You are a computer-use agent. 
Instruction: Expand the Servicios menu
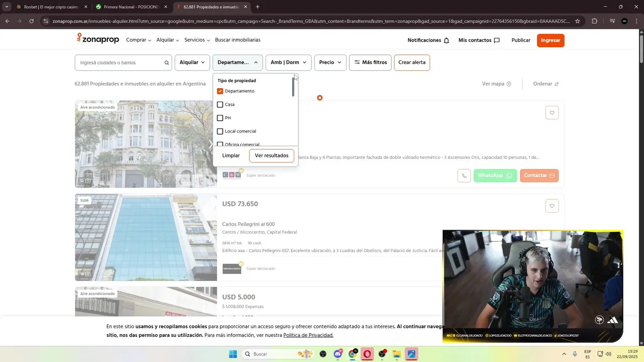pyautogui.click(x=197, y=40)
